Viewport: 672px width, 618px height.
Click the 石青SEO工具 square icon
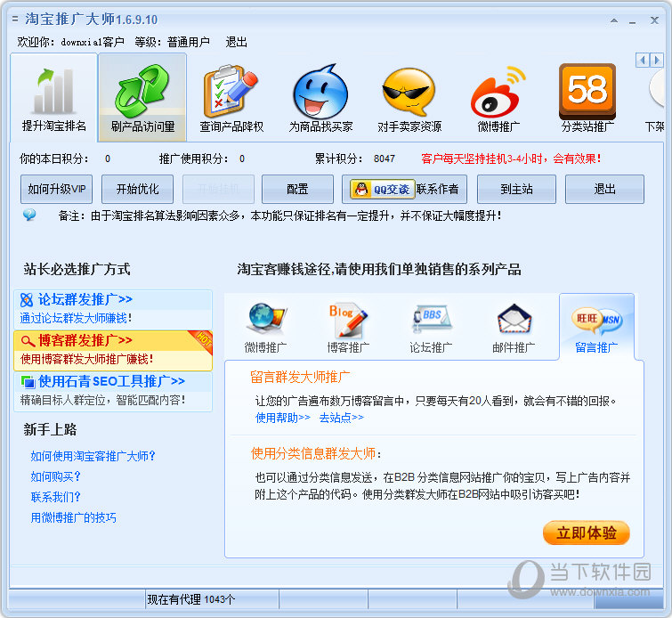click(28, 381)
